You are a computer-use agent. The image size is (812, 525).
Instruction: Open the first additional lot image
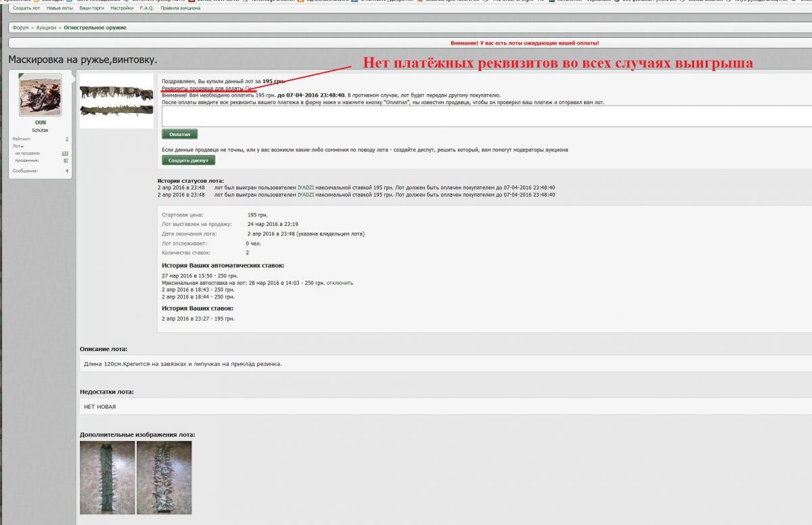[107, 478]
